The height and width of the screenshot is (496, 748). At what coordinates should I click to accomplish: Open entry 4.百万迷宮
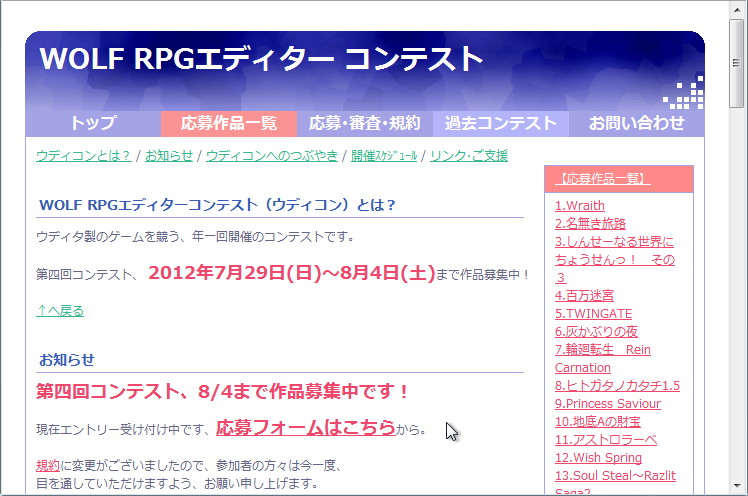[584, 296]
